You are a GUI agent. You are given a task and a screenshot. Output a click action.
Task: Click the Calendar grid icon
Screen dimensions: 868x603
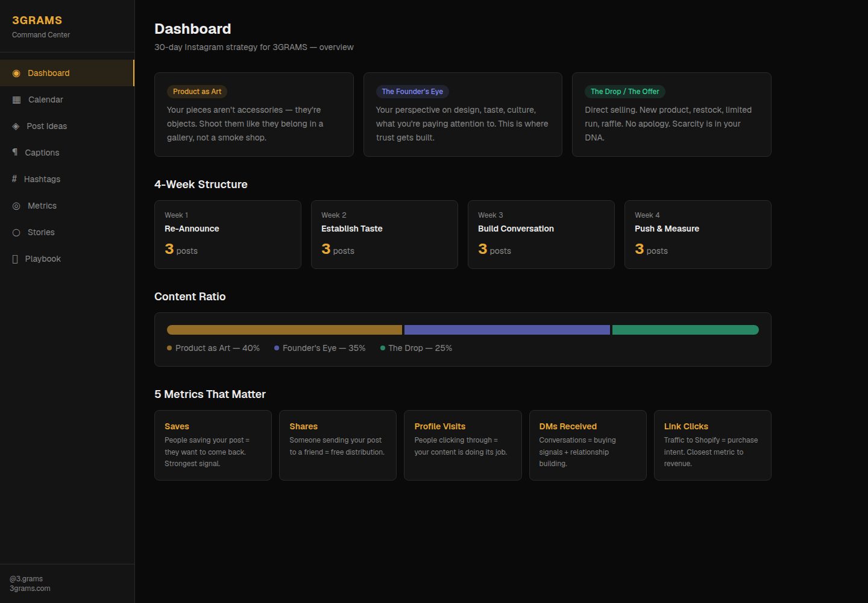point(16,100)
